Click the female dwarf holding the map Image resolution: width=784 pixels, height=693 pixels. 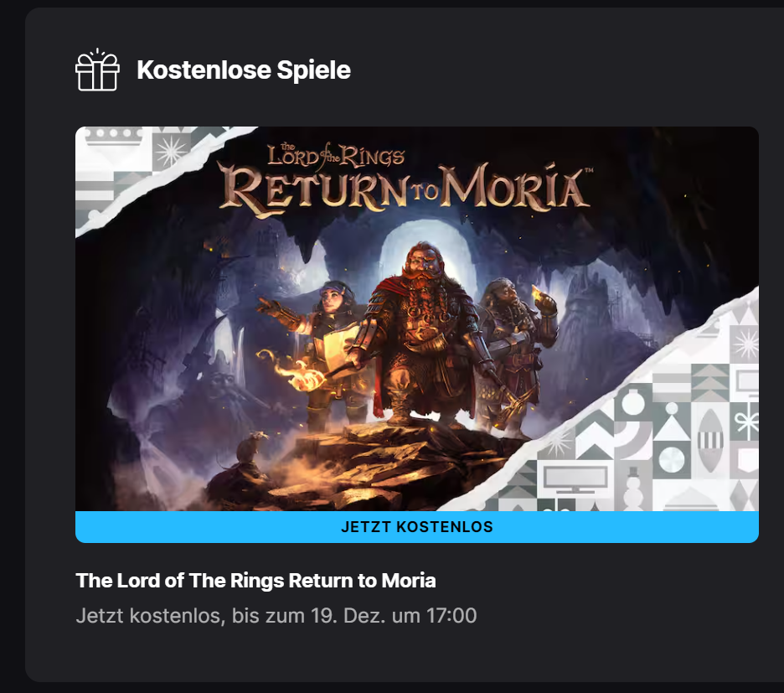(x=320, y=345)
